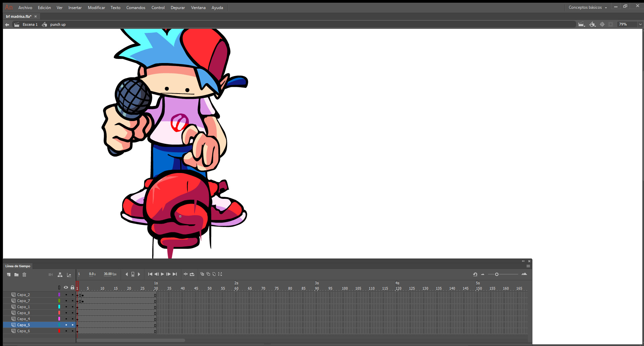Viewport: 644px width, 346px height.
Task: Hide all layers using eye column header
Action: point(66,287)
